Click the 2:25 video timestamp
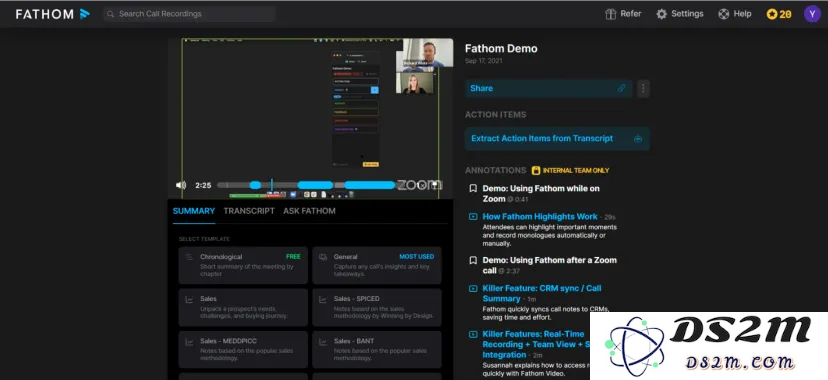Viewport: 828px width, 380px height. pyautogui.click(x=203, y=185)
